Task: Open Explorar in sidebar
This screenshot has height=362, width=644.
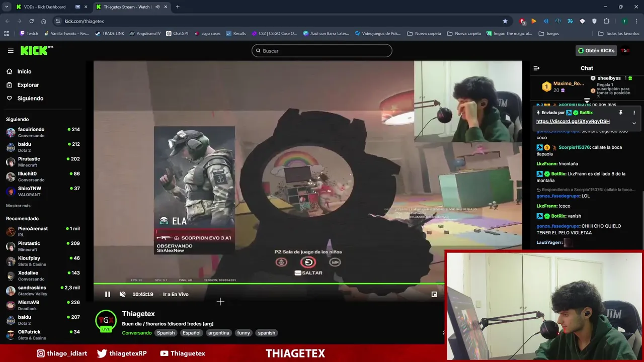Action: 23,85
